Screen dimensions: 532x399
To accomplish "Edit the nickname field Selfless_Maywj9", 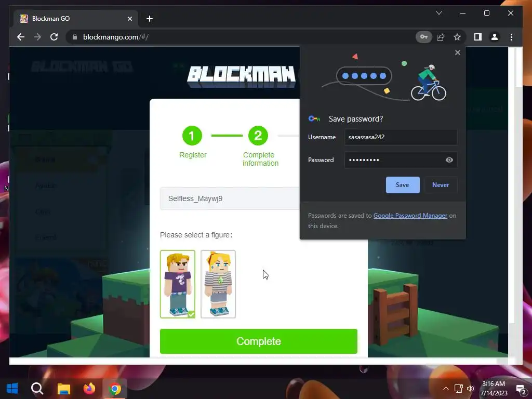I will click(230, 198).
